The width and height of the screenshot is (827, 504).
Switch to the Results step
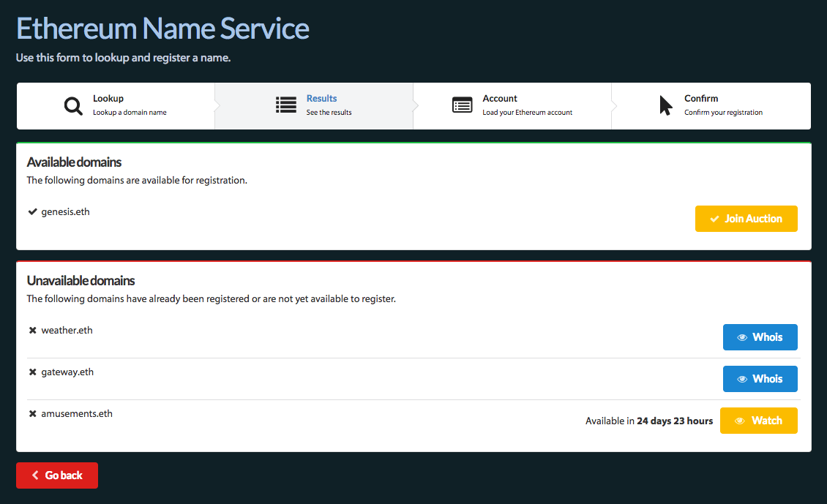point(314,106)
